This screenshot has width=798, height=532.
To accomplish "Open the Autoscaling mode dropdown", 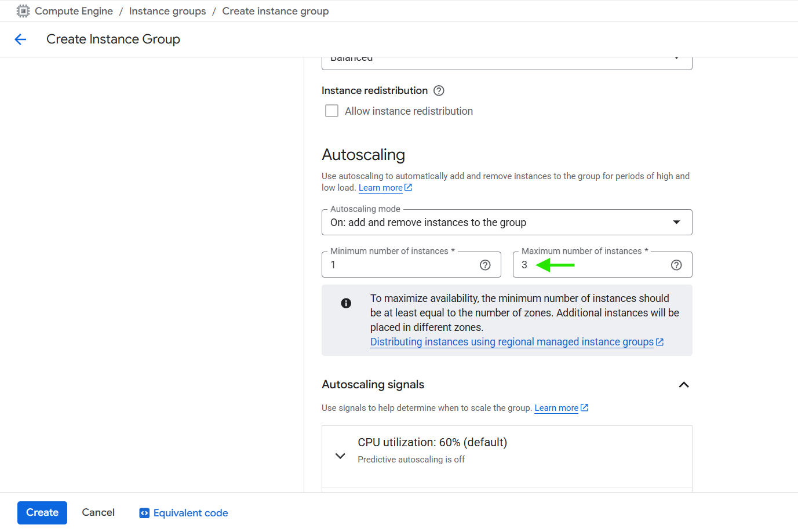I will (x=507, y=223).
